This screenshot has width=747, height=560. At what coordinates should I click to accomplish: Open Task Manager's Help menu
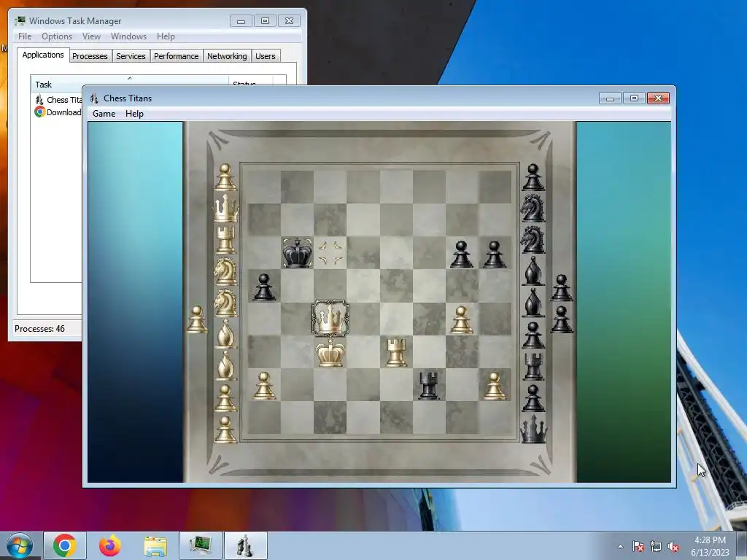pyautogui.click(x=166, y=36)
